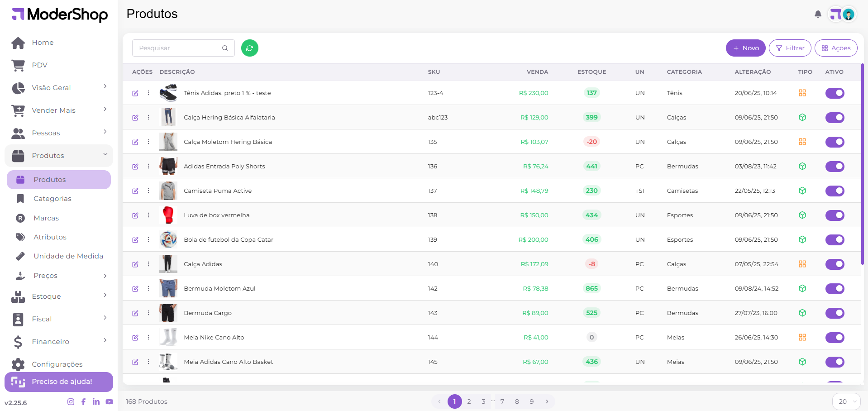
Task: Toggle active switch for Bermuda Cargo
Action: (x=835, y=313)
